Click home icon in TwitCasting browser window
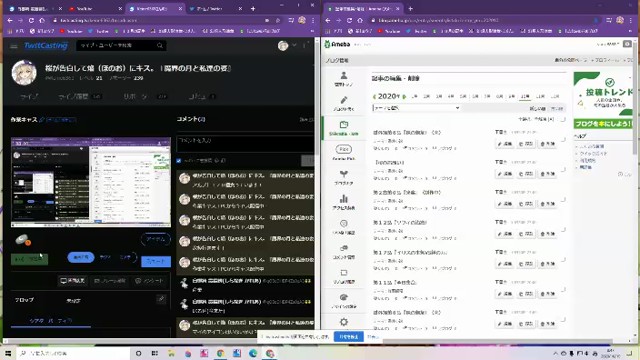The height and width of the screenshot is (360, 640). pyautogui.click(x=42, y=20)
